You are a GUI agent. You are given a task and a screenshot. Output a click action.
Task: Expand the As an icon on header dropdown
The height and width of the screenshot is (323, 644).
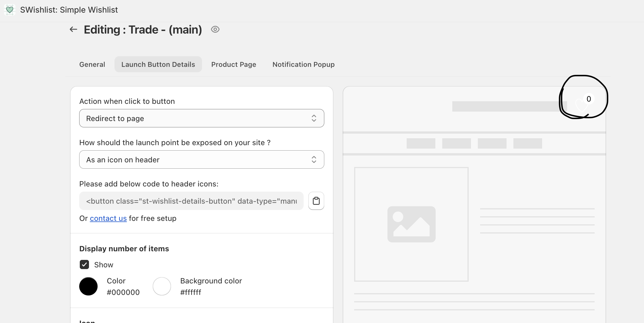[201, 159]
